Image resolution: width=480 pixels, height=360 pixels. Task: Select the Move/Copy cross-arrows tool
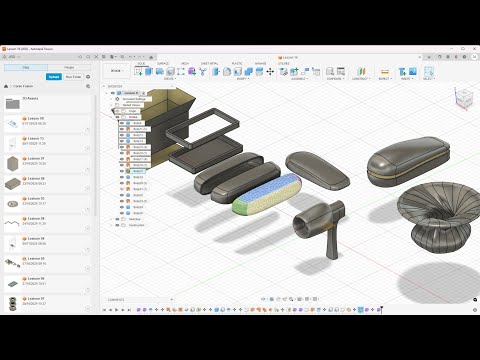[x=270, y=71]
